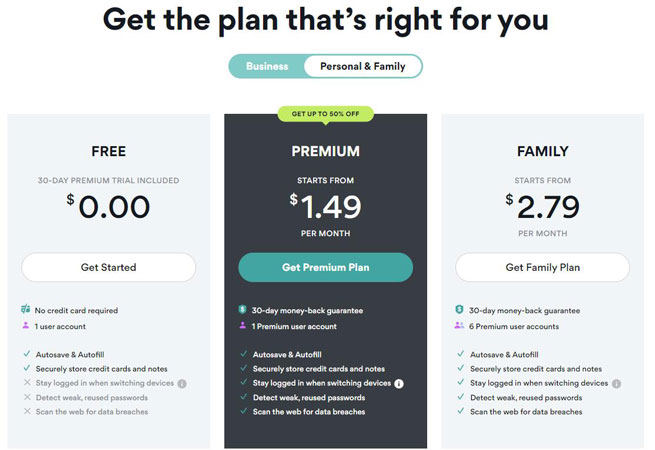
Task: Choose the Get Family Plan button
Action: (542, 267)
